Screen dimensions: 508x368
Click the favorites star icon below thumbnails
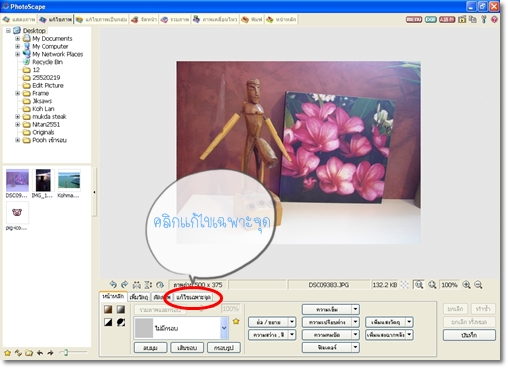point(7,353)
